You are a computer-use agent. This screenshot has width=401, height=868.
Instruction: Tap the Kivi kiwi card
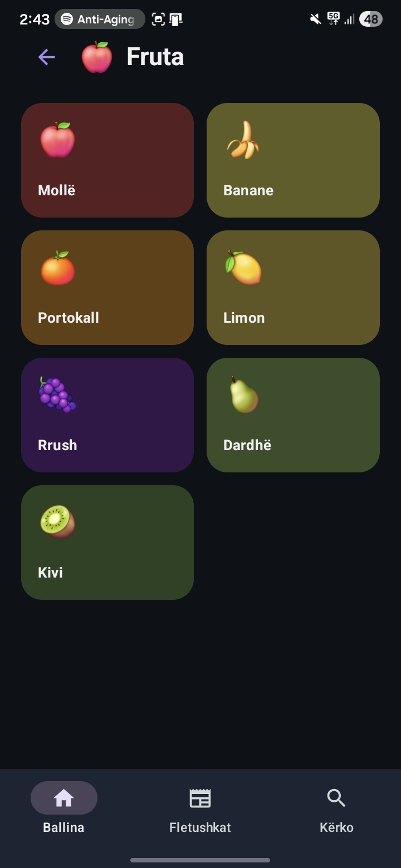[107, 542]
